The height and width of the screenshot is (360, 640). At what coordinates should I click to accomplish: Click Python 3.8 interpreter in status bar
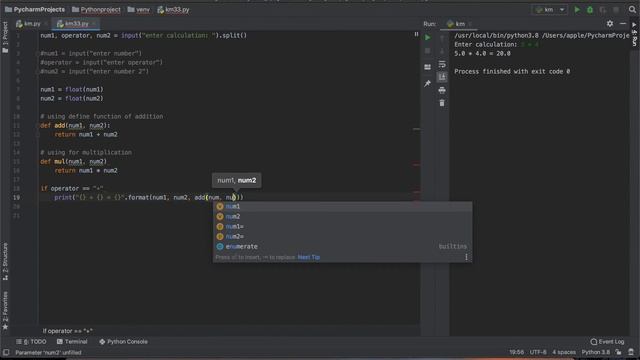tap(596, 352)
